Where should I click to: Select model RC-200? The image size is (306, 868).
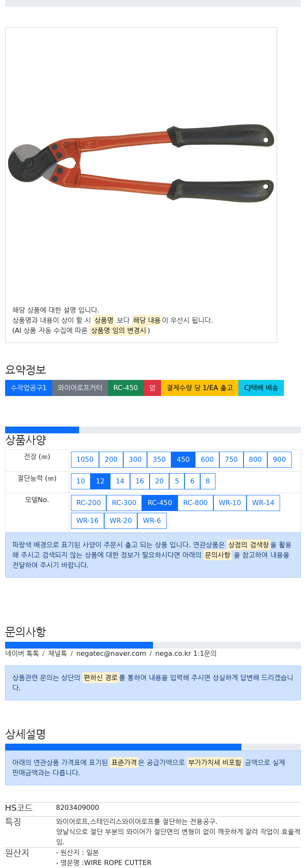[88, 503]
